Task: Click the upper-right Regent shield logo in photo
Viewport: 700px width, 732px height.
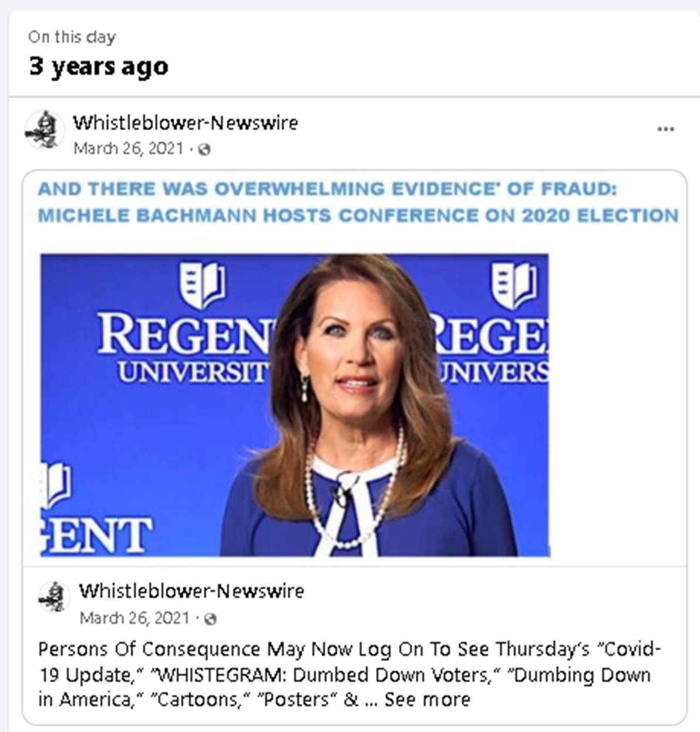Action: [x=514, y=285]
